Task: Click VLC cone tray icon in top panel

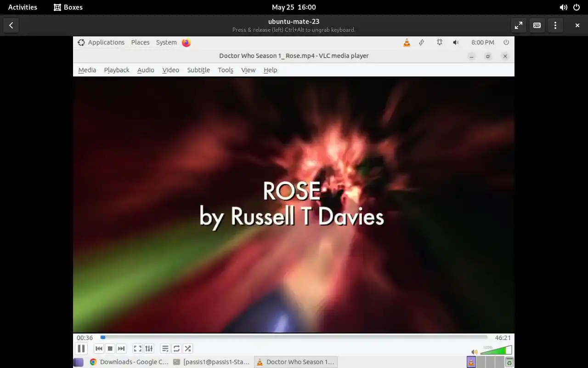Action: pos(407,42)
